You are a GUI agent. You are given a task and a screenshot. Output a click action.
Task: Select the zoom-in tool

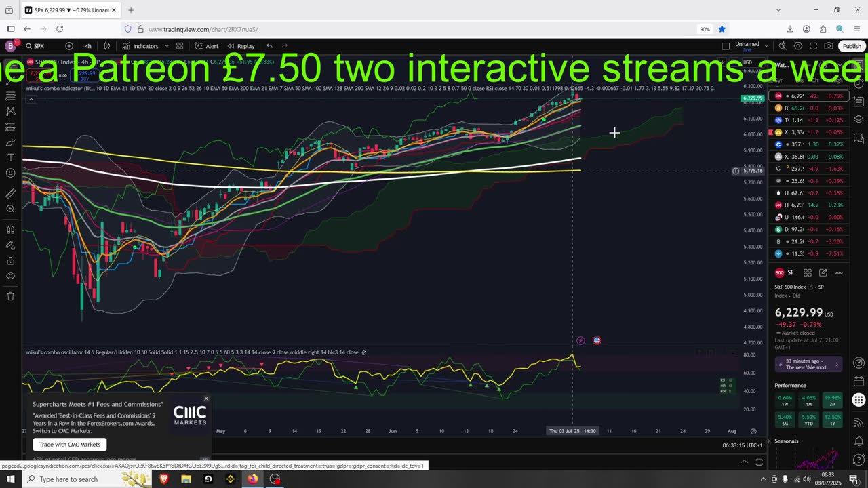point(10,209)
